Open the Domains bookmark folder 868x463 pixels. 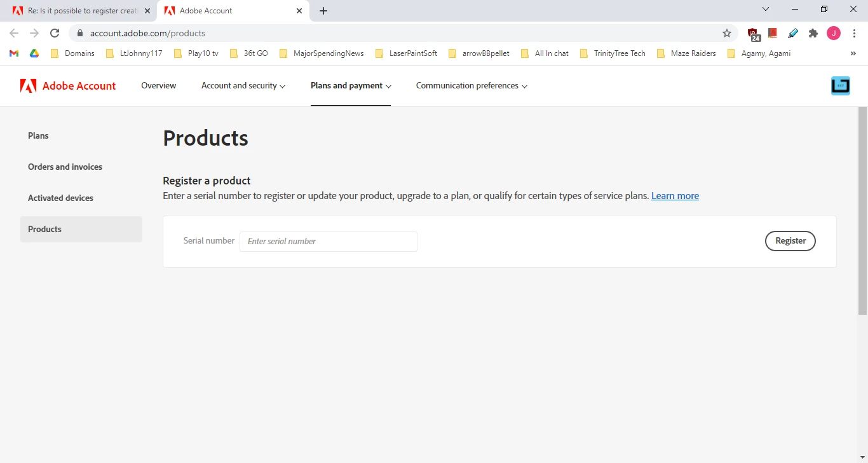pos(72,53)
